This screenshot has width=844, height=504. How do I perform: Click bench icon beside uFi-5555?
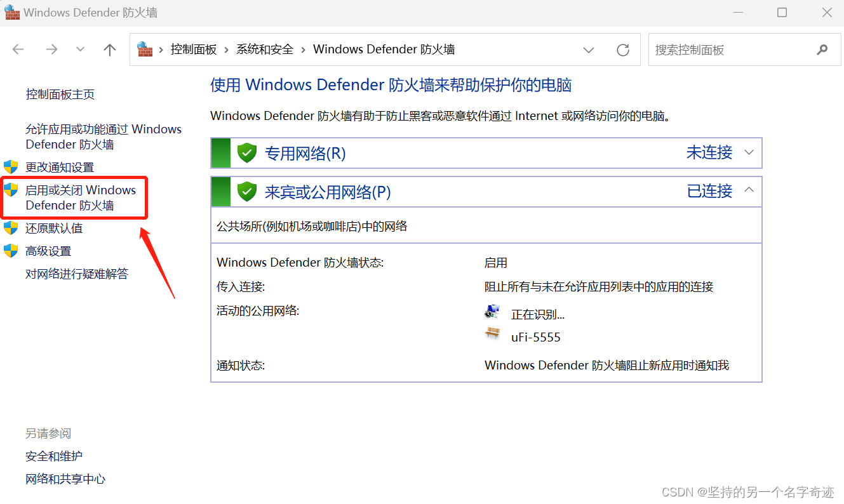[x=492, y=334]
